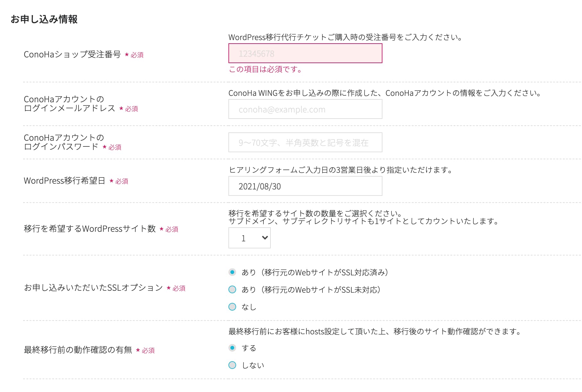This screenshot has width=582, height=392.
Task: Open the WordPress migration date field 2021/08/30
Action: click(305, 186)
